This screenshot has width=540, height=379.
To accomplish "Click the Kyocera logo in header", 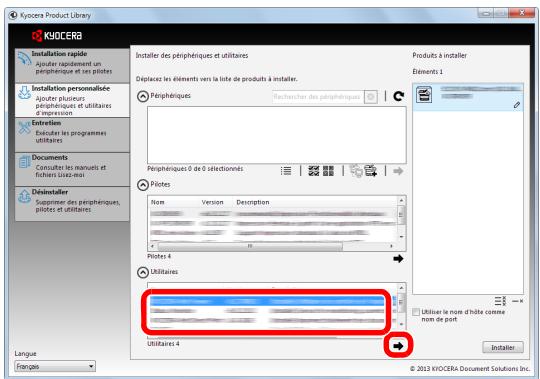I will coord(57,35).
